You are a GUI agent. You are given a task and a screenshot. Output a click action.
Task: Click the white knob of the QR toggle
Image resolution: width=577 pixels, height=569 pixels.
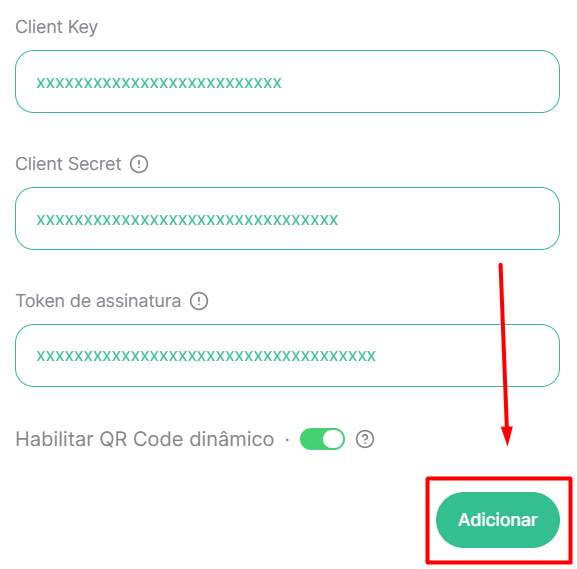click(333, 439)
